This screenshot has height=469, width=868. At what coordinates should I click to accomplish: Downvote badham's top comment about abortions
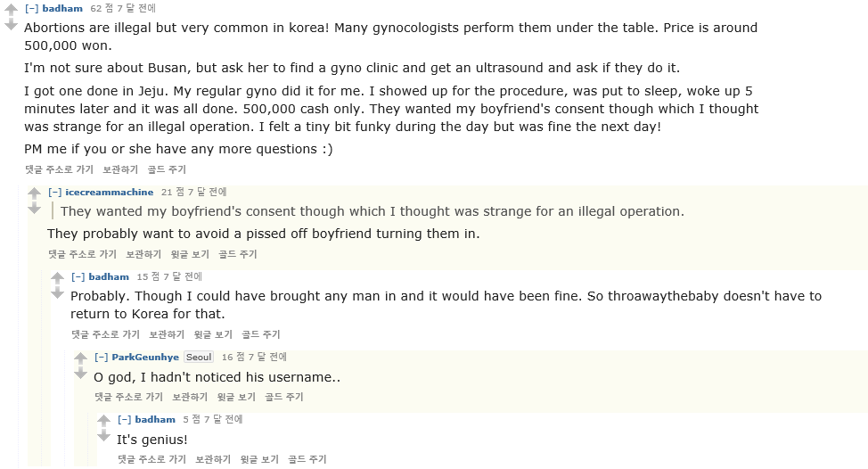click(11, 25)
